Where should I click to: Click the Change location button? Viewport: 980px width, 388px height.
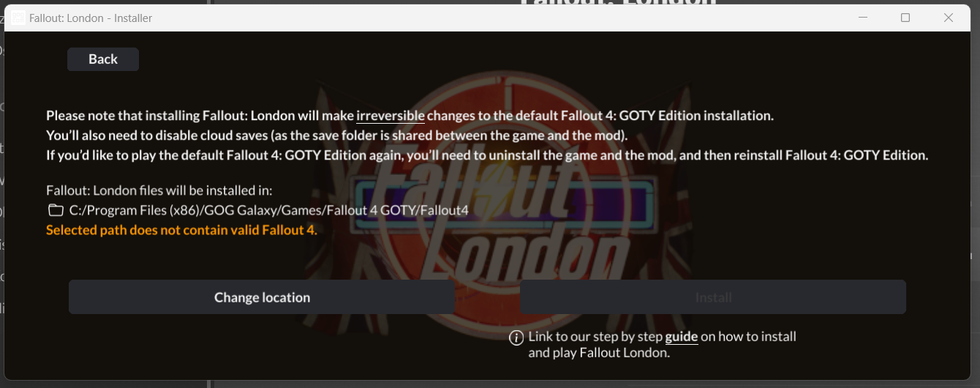(x=262, y=297)
